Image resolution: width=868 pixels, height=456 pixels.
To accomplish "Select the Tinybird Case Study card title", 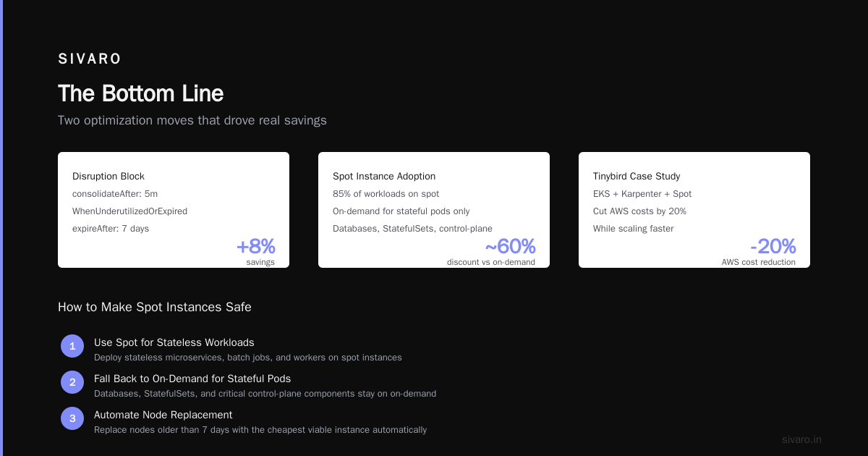I will pyautogui.click(x=637, y=176).
